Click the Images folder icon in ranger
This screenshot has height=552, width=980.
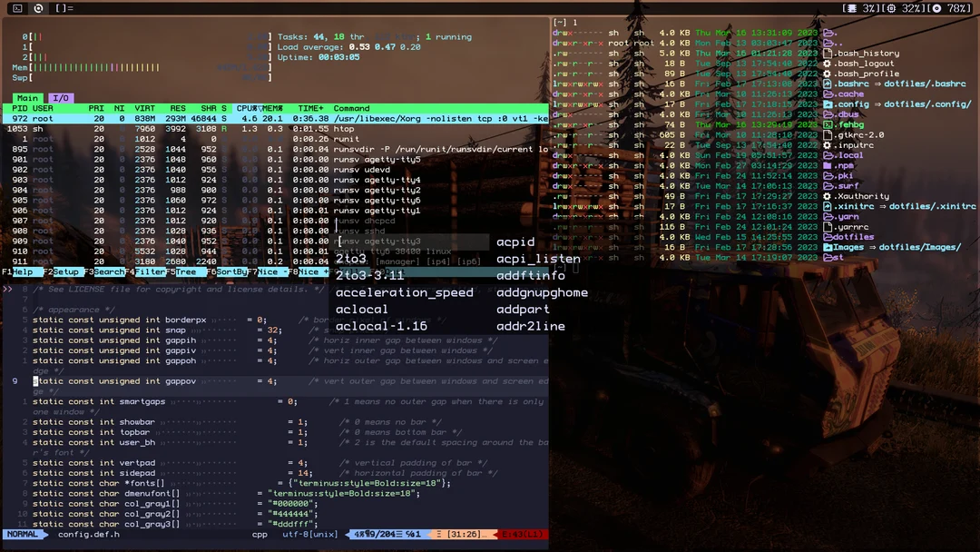(828, 246)
